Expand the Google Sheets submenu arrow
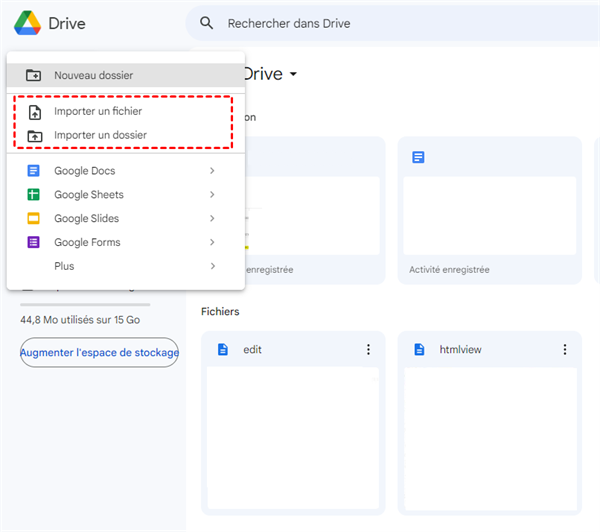The width and height of the screenshot is (600, 532). click(x=212, y=195)
